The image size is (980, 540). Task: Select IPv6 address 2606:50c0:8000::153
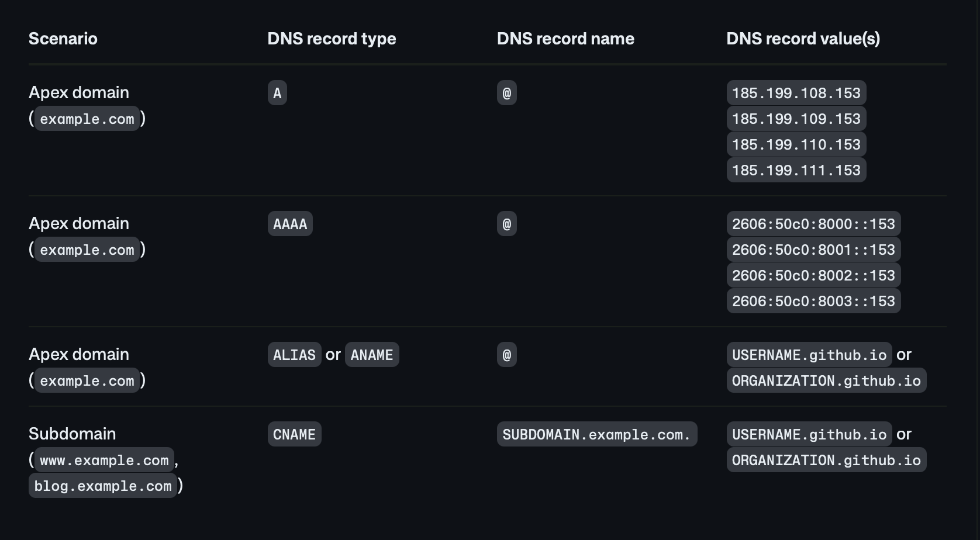click(813, 224)
